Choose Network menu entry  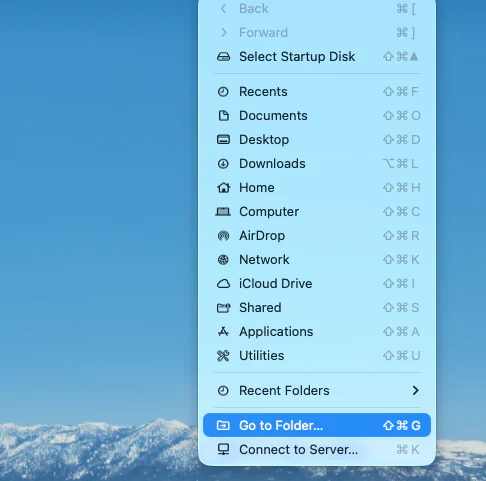coord(317,260)
